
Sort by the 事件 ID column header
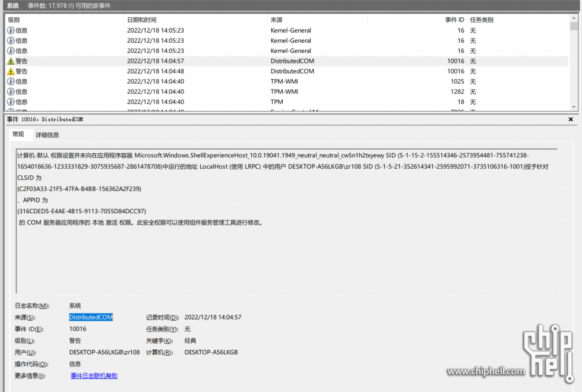click(455, 20)
